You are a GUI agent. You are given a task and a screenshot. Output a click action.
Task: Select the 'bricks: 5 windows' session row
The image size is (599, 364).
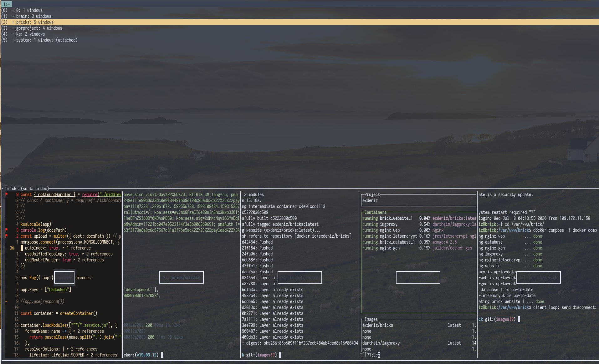[299, 22]
